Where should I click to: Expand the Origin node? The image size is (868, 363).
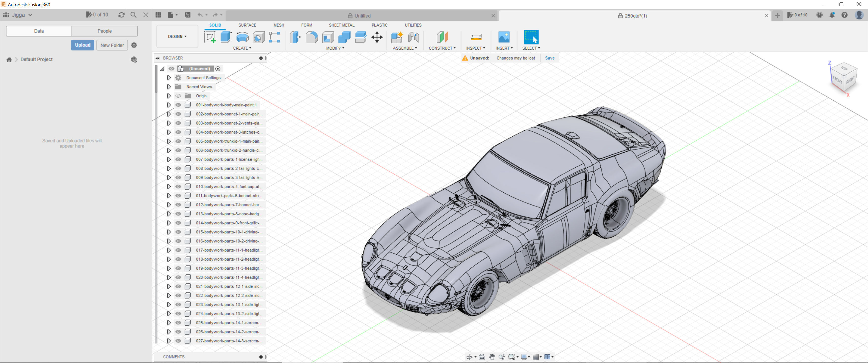click(169, 96)
